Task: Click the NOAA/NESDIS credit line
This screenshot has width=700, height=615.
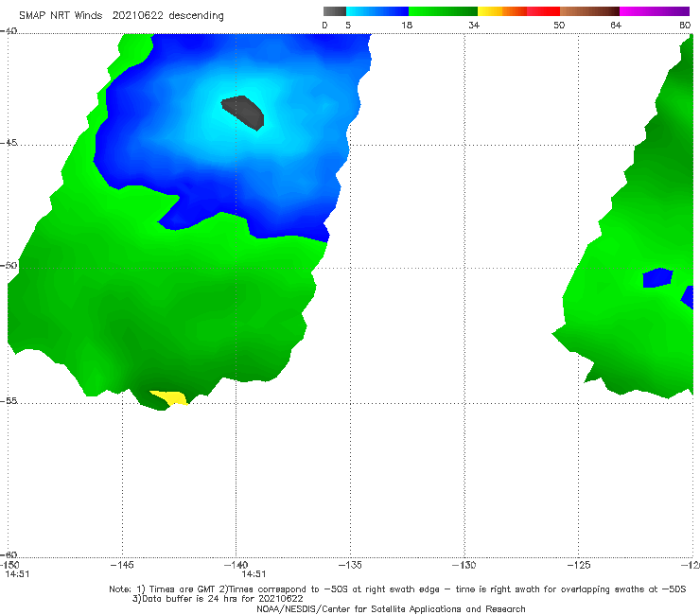Action: point(391,609)
